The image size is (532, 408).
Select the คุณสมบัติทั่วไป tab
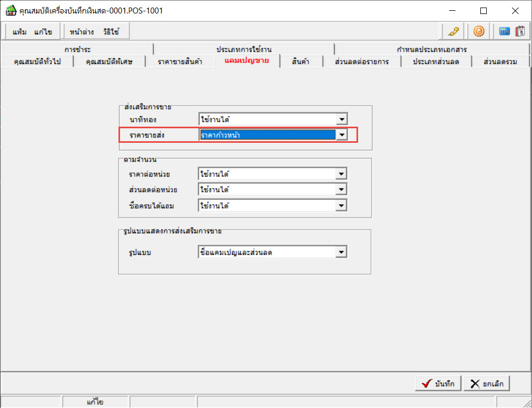click(37, 61)
